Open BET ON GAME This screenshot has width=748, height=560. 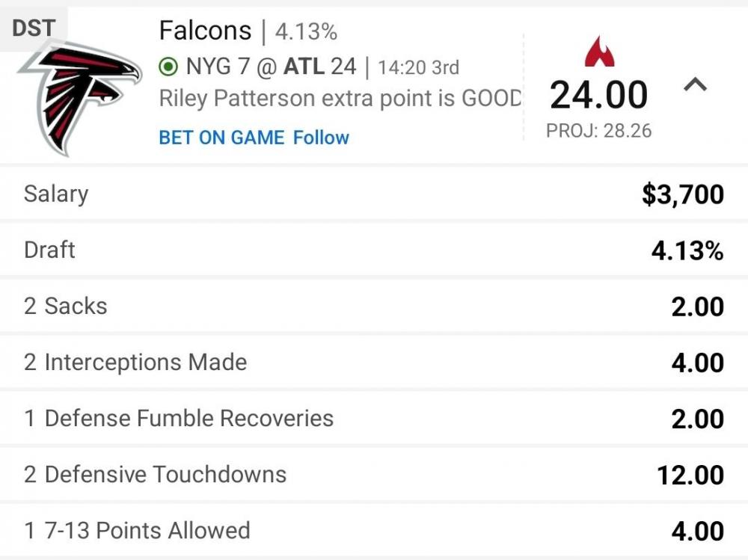click(221, 138)
